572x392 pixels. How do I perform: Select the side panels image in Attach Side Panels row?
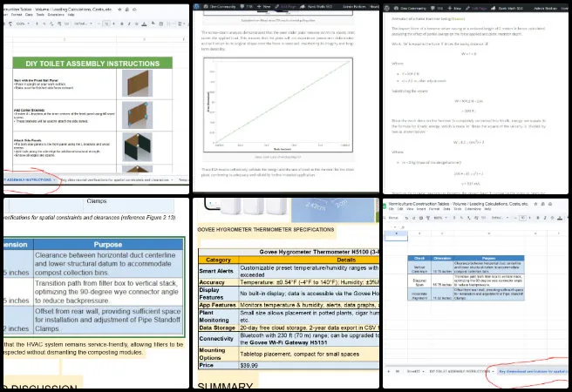[x=137, y=147]
